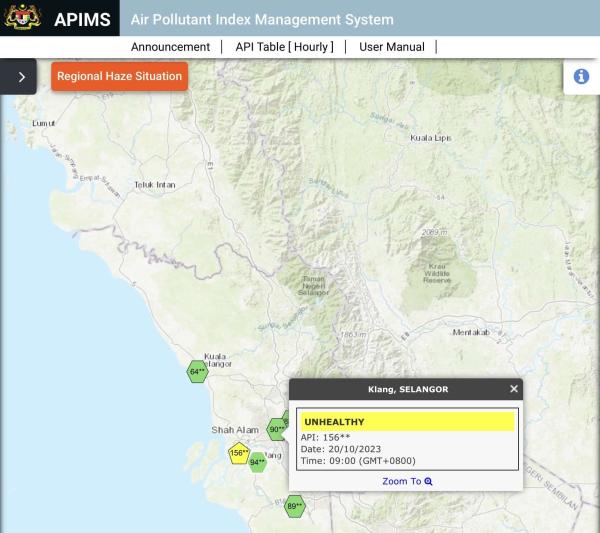This screenshot has width=600, height=533.
Task: Click the yellow UNHEALTHY status bar
Action: (x=405, y=422)
